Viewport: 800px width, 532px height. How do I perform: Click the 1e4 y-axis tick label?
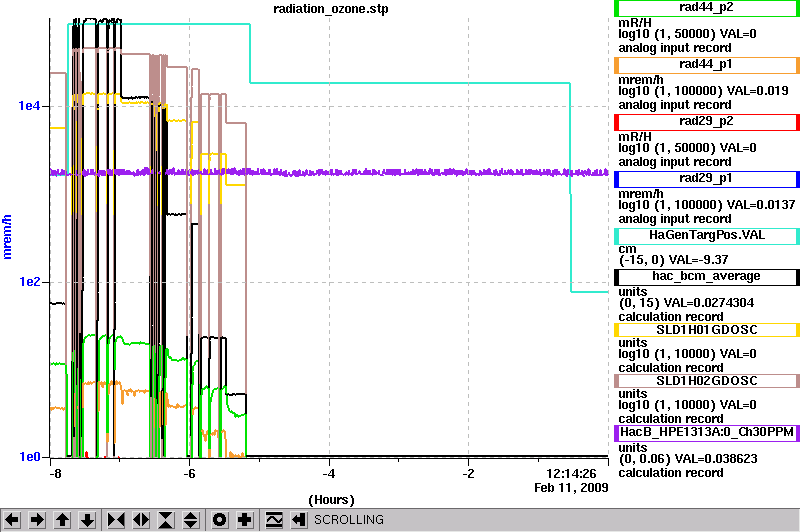[29, 106]
